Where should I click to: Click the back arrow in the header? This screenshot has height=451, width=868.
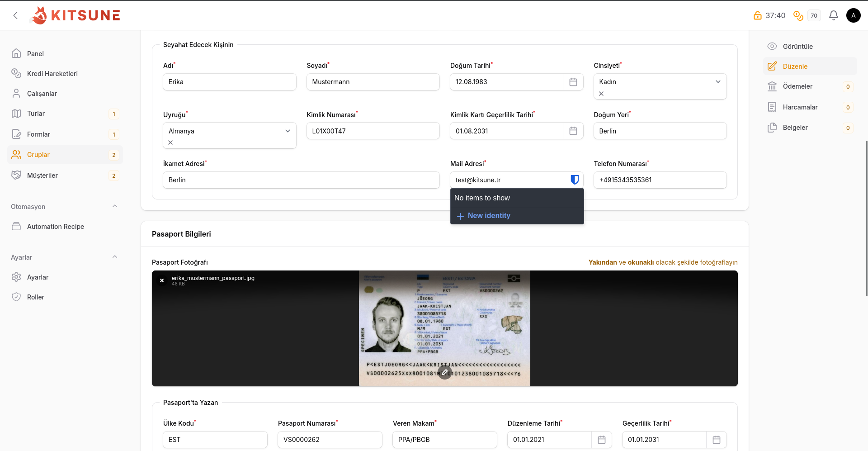coord(16,15)
